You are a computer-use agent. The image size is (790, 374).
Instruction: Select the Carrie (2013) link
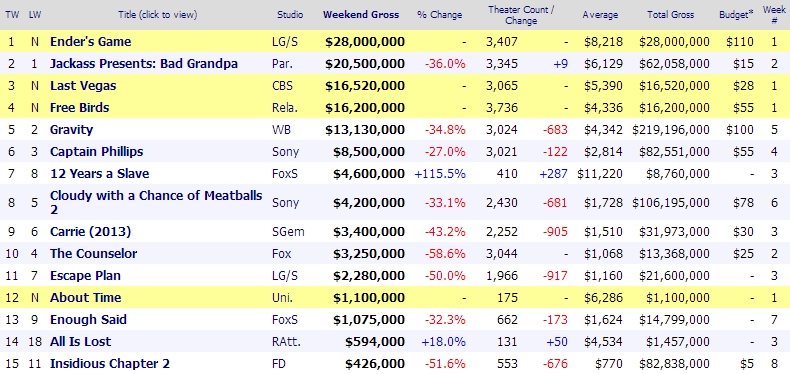point(90,231)
